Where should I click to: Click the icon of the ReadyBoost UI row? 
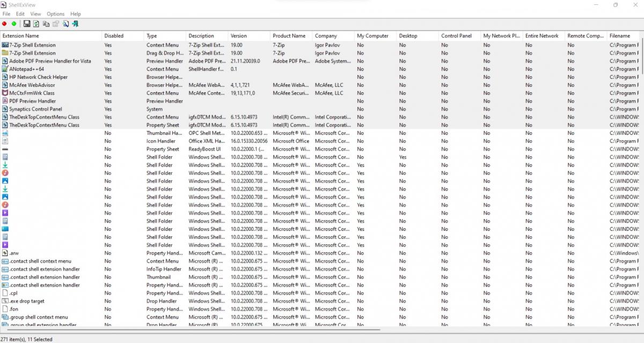pos(5,149)
